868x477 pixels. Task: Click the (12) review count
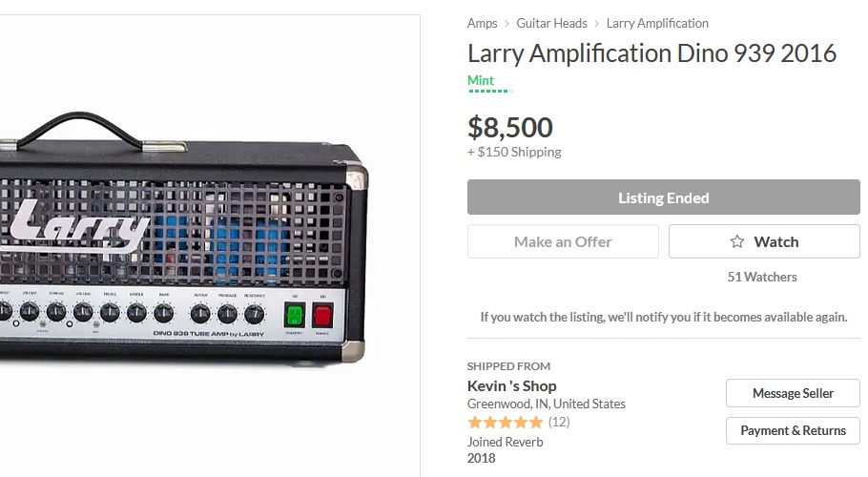(559, 423)
